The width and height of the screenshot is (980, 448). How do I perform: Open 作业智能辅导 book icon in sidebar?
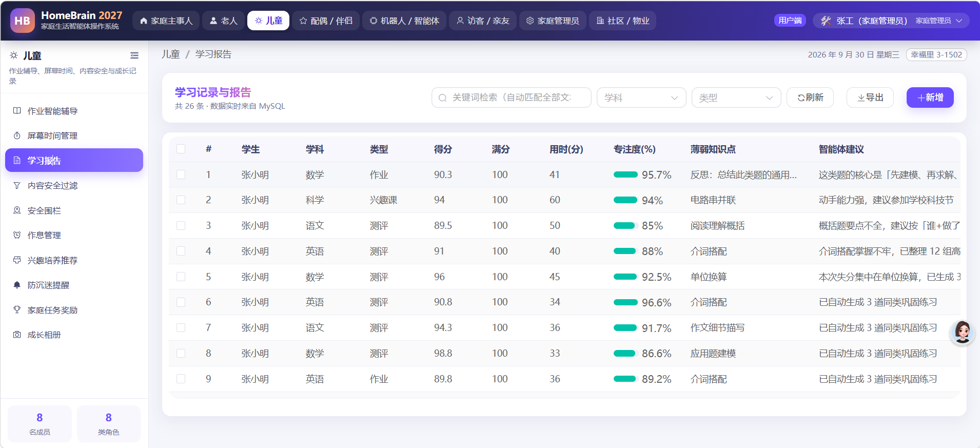coord(17,111)
